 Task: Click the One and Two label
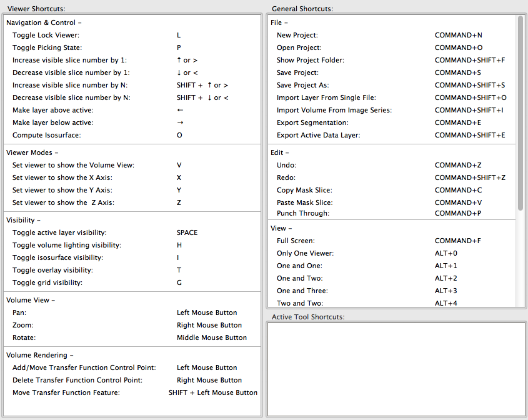pos(300,278)
